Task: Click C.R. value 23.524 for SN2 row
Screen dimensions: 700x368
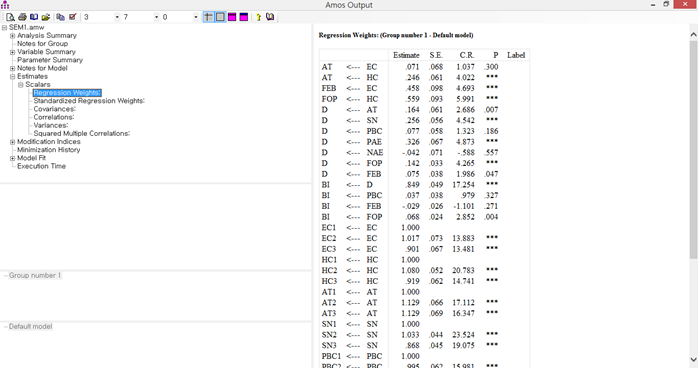Action: [x=464, y=335]
